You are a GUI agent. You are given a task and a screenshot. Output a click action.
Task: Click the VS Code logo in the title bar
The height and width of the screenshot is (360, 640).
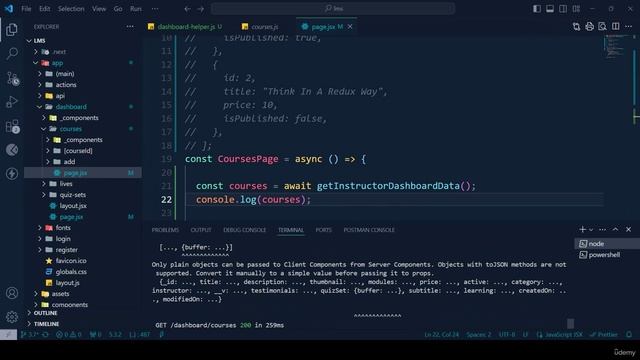[9, 8]
